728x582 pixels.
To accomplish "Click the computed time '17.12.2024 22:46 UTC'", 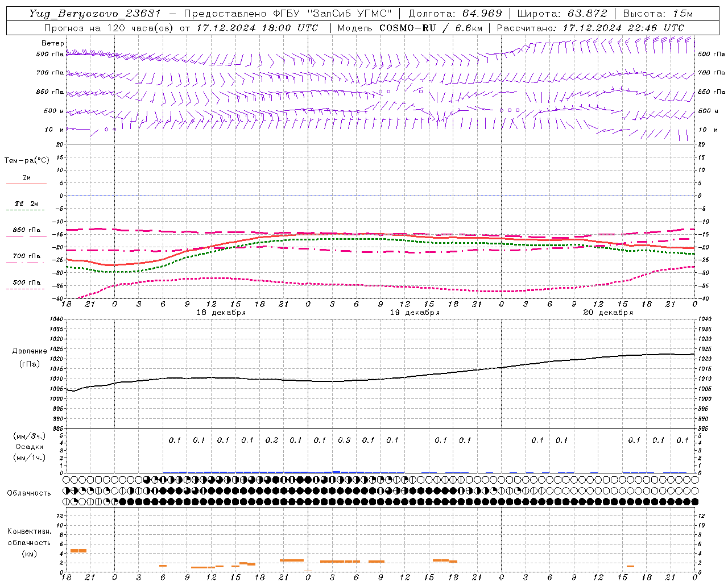I will pos(623,28).
